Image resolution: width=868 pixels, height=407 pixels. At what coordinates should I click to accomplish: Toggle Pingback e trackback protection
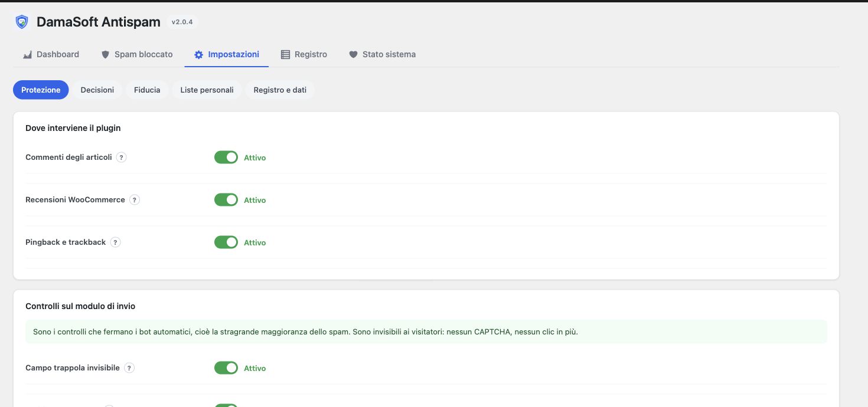tap(226, 242)
